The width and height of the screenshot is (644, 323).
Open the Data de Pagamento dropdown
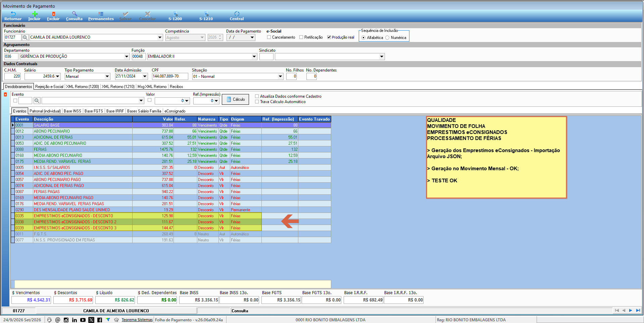coord(252,37)
